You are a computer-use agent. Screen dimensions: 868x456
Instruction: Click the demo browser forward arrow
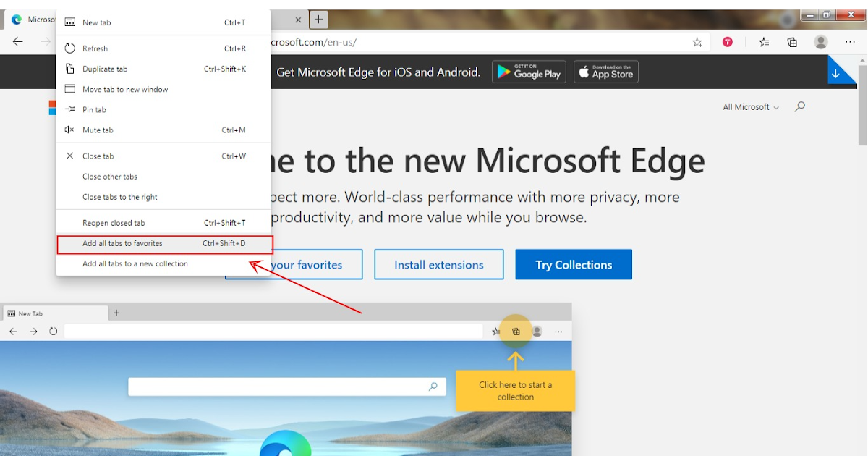coord(33,332)
